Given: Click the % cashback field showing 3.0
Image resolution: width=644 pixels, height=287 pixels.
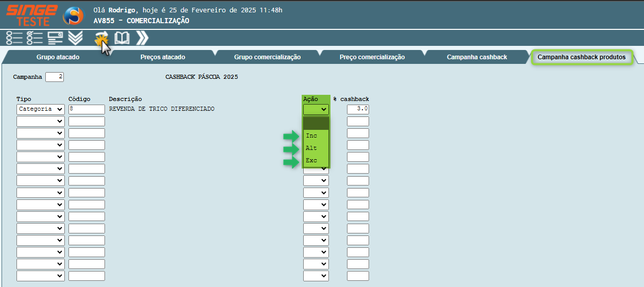Looking at the screenshot, I should pos(358,109).
